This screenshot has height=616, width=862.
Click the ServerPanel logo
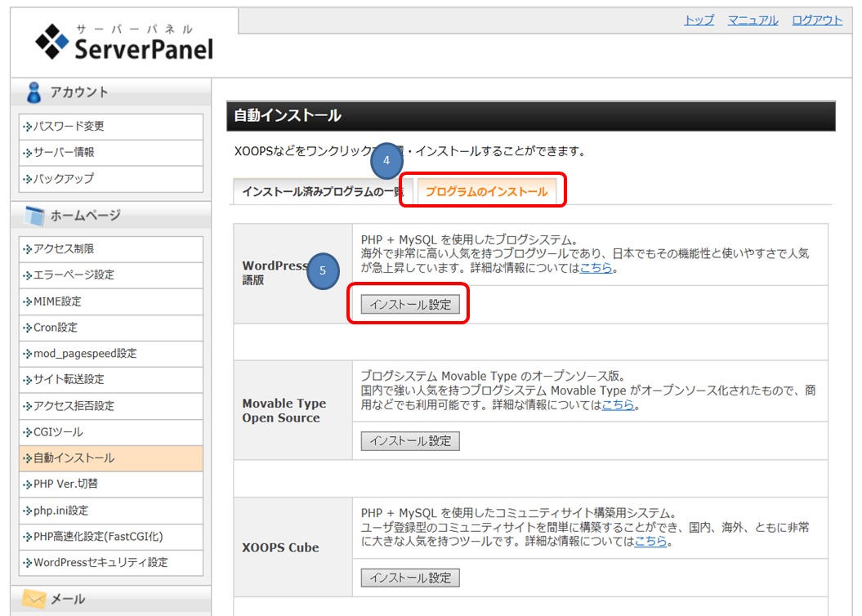point(124,43)
